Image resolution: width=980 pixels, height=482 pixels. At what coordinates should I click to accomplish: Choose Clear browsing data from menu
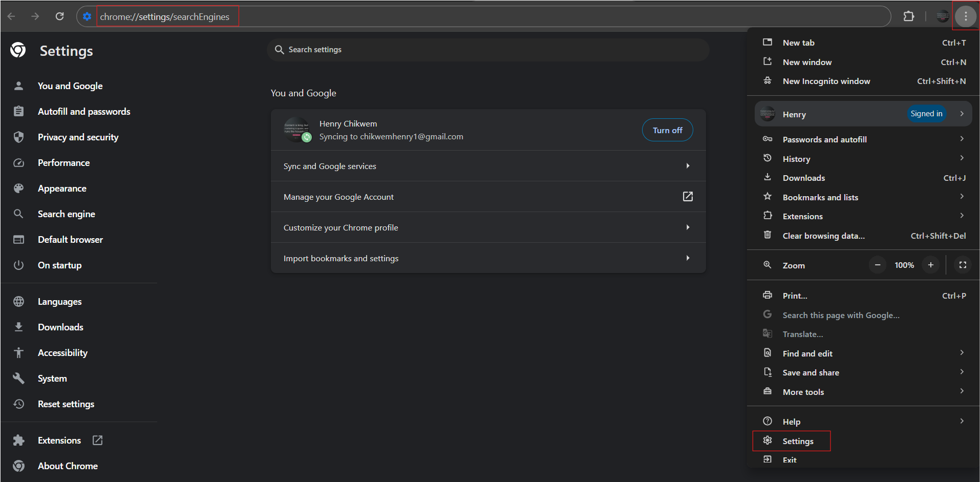[863, 236]
